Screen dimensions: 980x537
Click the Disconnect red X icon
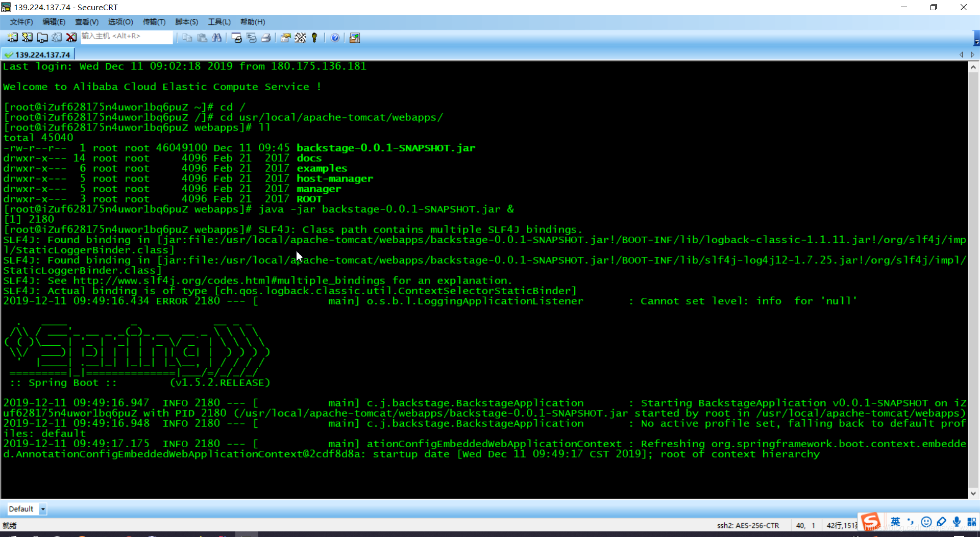(x=71, y=38)
